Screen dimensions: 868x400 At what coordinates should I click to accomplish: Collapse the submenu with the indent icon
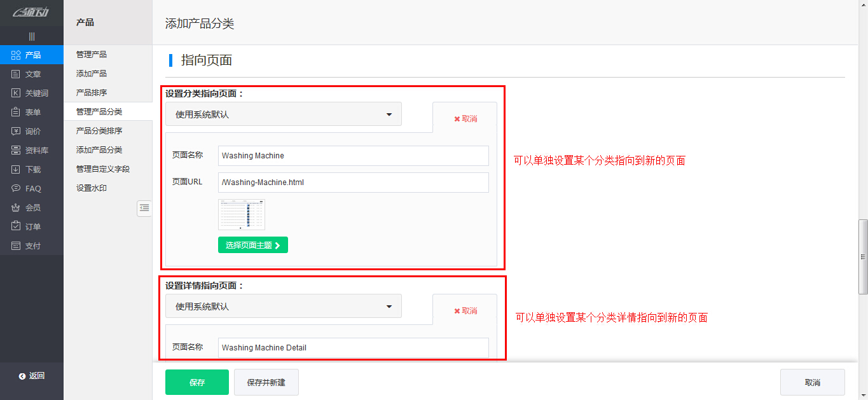point(144,208)
